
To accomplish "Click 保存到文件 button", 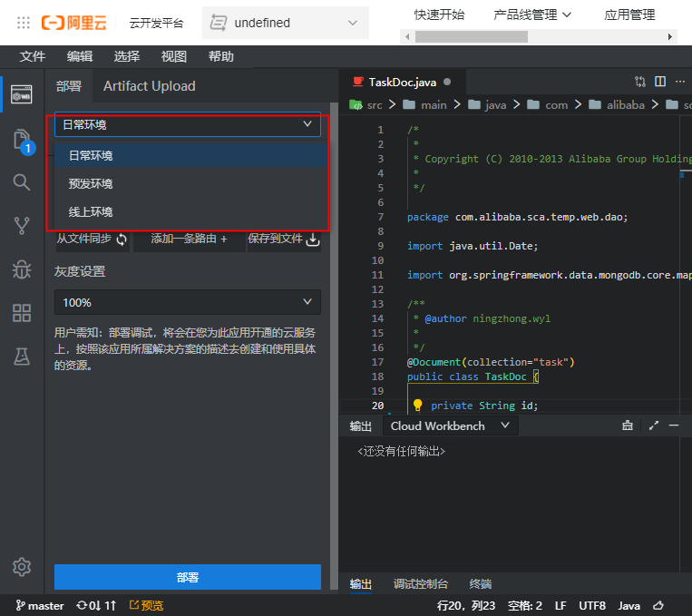I will 284,239.
